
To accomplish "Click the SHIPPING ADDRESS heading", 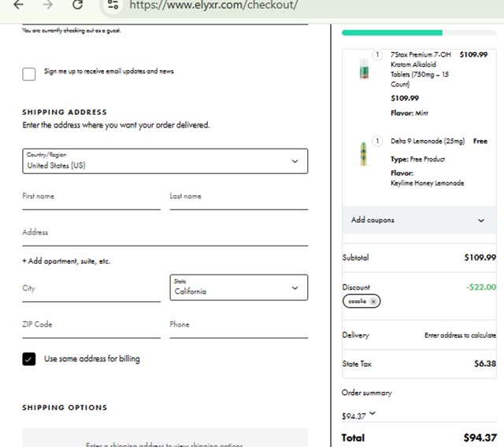I will [65, 112].
